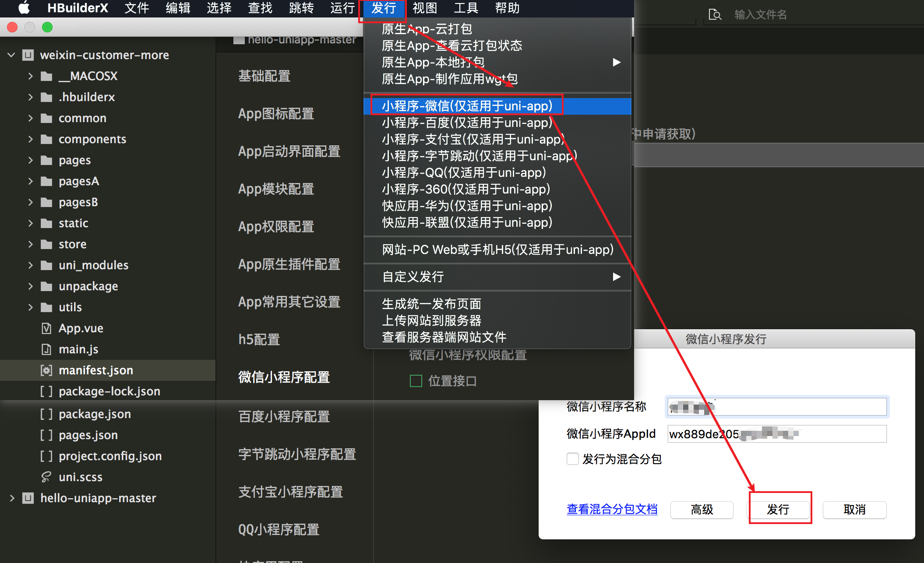
Task: Click the Apple menu icon
Action: (x=24, y=8)
